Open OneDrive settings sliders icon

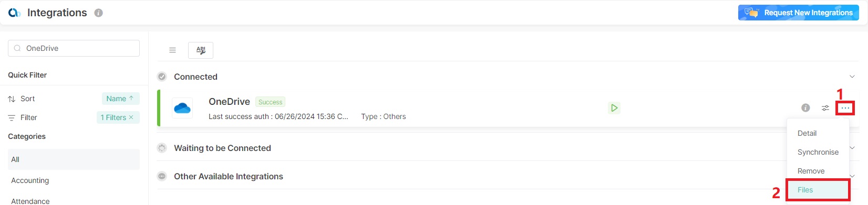tap(825, 108)
